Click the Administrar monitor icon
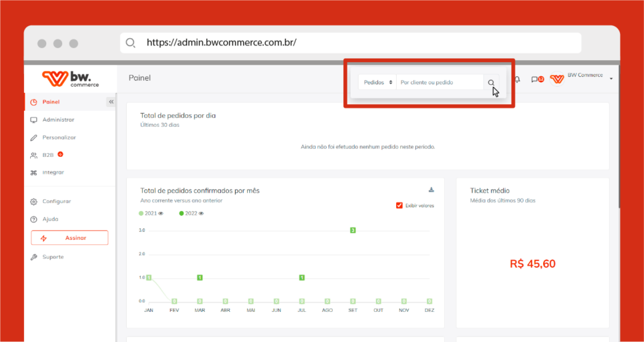The width and height of the screenshot is (644, 342). (34, 120)
